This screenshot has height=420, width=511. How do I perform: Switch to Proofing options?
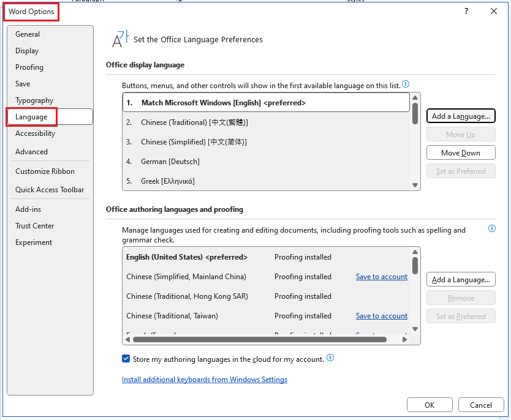pos(50,67)
